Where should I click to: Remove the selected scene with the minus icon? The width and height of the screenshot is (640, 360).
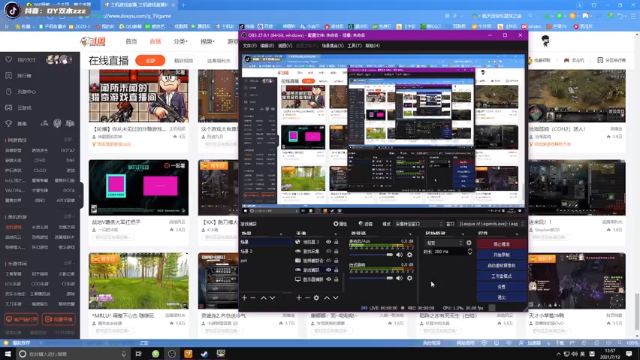point(253,298)
